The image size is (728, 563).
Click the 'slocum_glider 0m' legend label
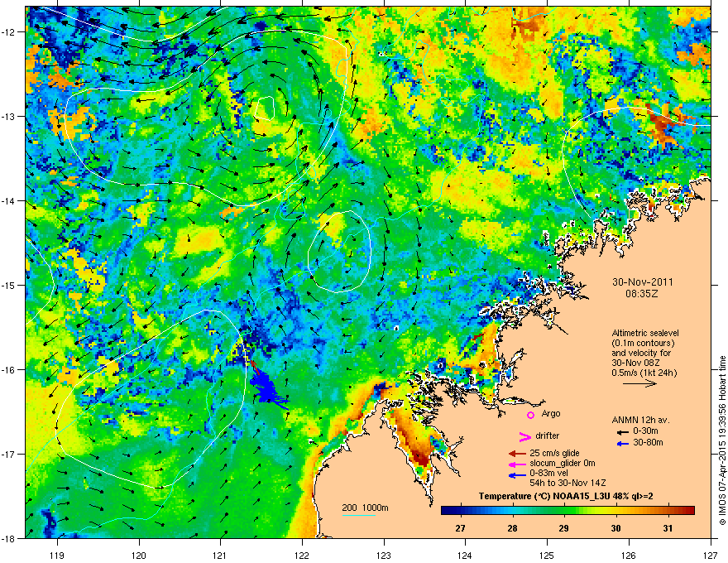point(563,464)
